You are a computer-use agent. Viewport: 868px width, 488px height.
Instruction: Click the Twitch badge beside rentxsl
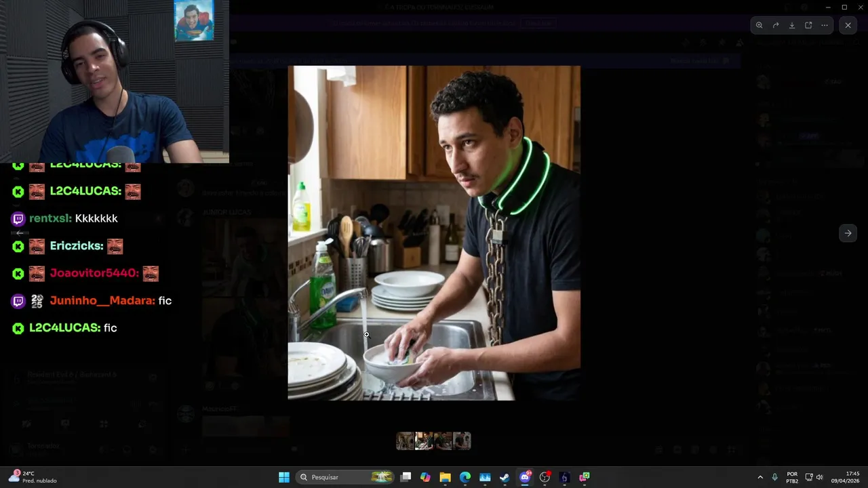click(x=18, y=219)
